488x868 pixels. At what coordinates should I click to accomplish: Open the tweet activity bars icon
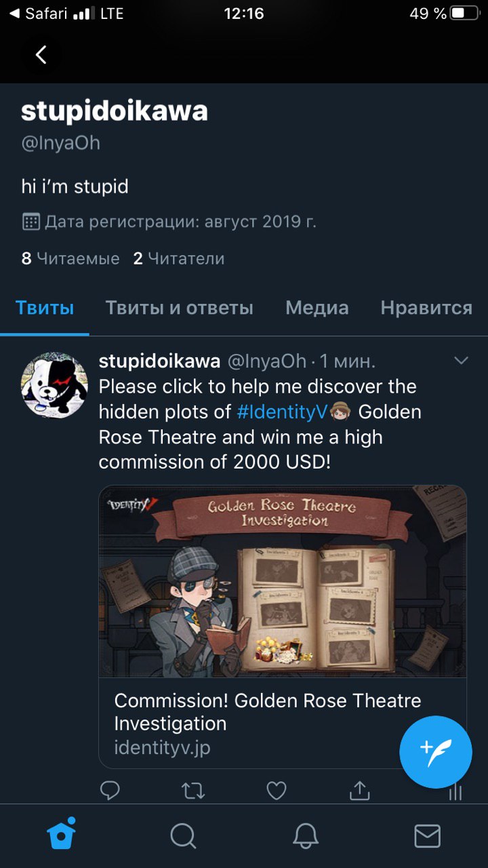[455, 792]
